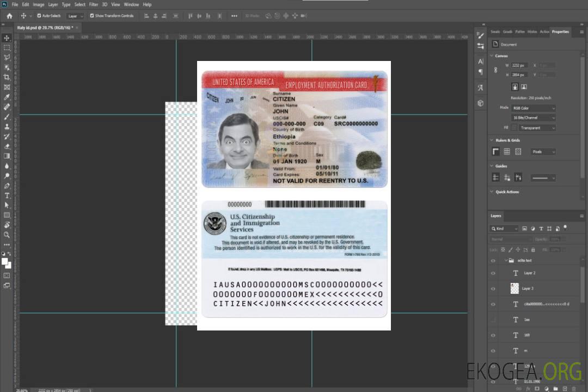588x392 pixels.
Task: Go to Home screen icon
Action: point(9,16)
